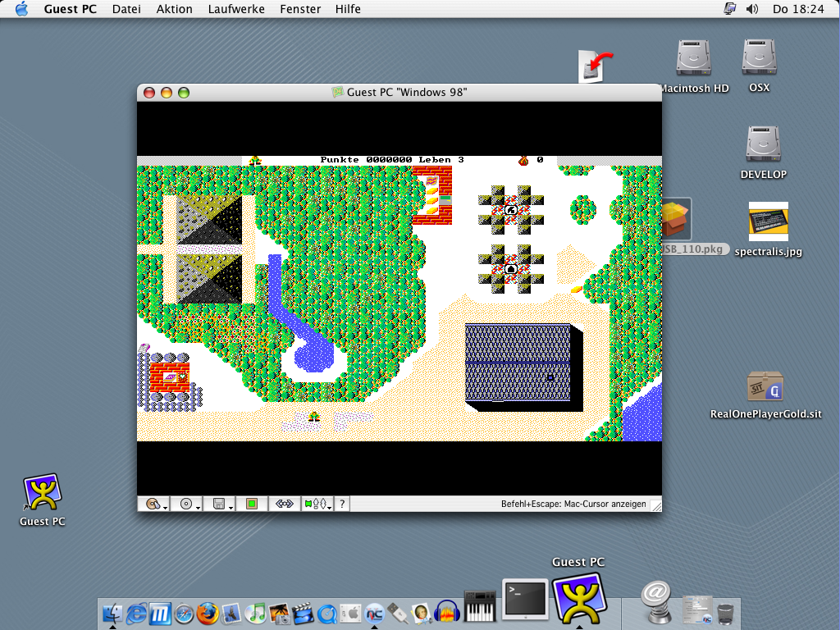Select the spectralis.jpg file thumbnail
Viewport: 840px width, 630px height.
768,221
